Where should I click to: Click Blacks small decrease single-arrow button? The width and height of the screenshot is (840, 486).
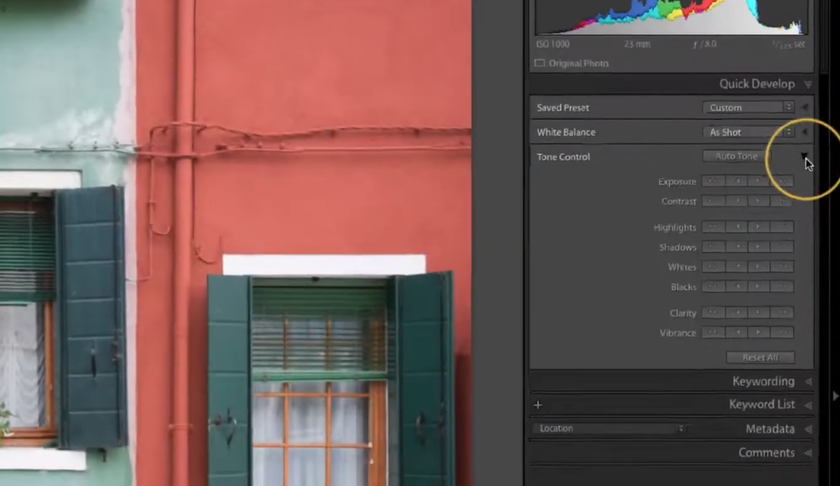click(737, 287)
